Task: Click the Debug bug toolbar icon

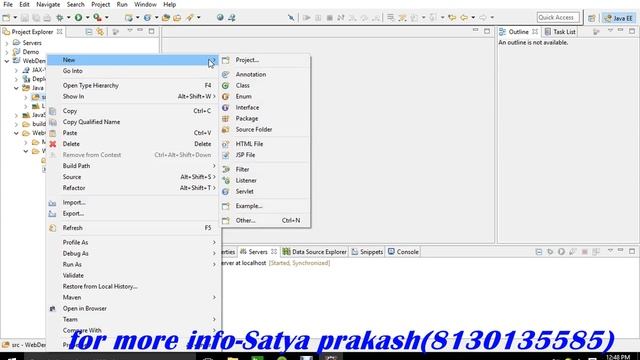Action: [60, 18]
